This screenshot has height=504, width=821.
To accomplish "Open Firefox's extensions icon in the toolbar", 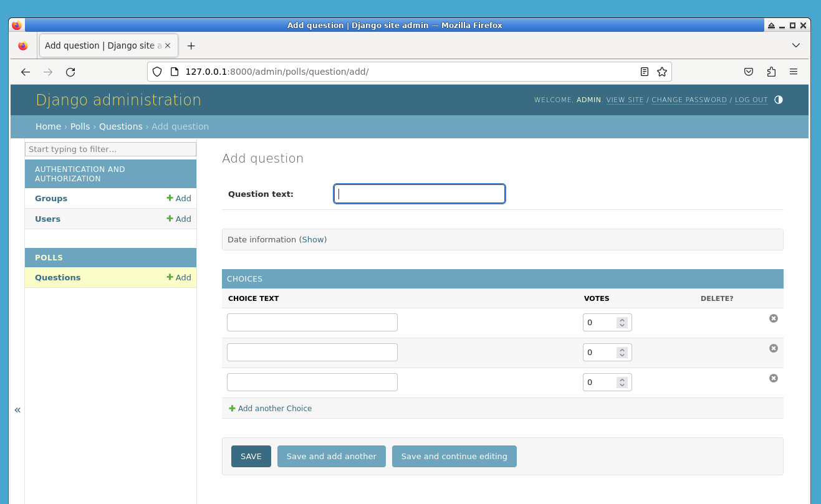I will [771, 72].
